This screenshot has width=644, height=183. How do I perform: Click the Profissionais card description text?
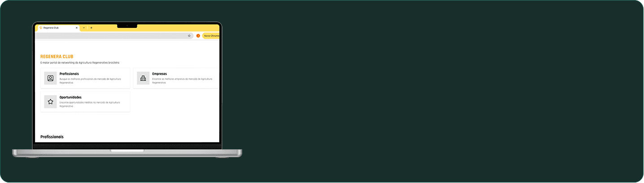(90, 81)
